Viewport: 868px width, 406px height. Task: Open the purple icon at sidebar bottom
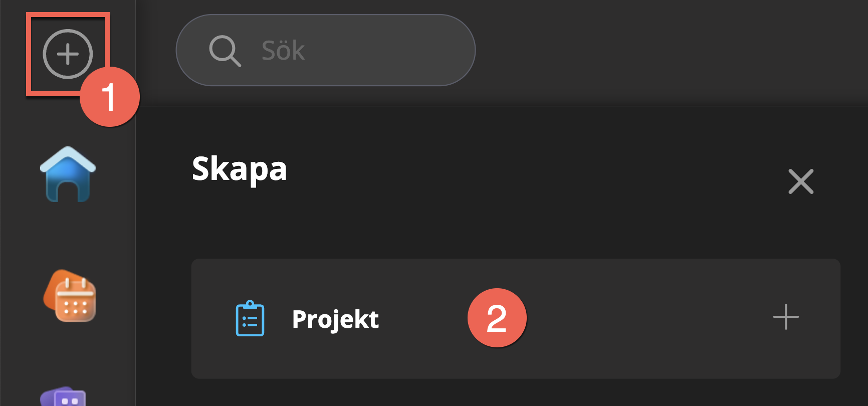point(64,397)
